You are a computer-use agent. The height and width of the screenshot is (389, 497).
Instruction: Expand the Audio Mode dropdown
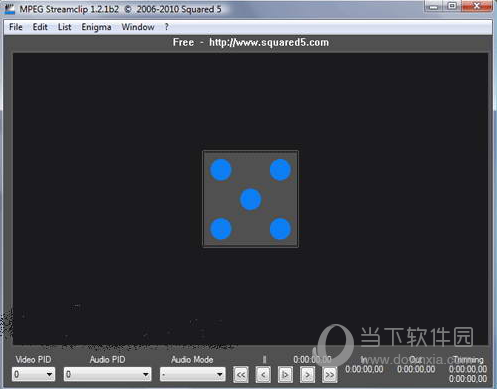[192, 374]
